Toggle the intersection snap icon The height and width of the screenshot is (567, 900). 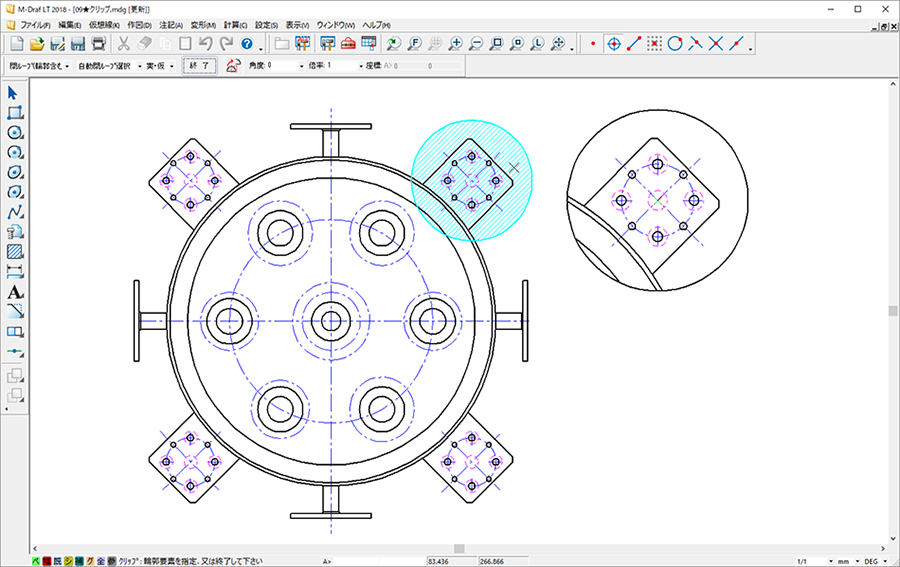[716, 44]
